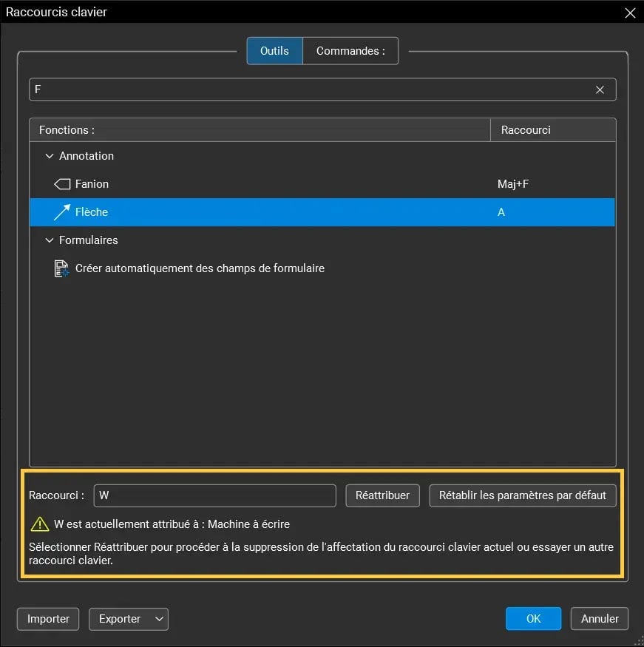The height and width of the screenshot is (647, 644).
Task: Collapse the Annotation section
Action: [49, 156]
